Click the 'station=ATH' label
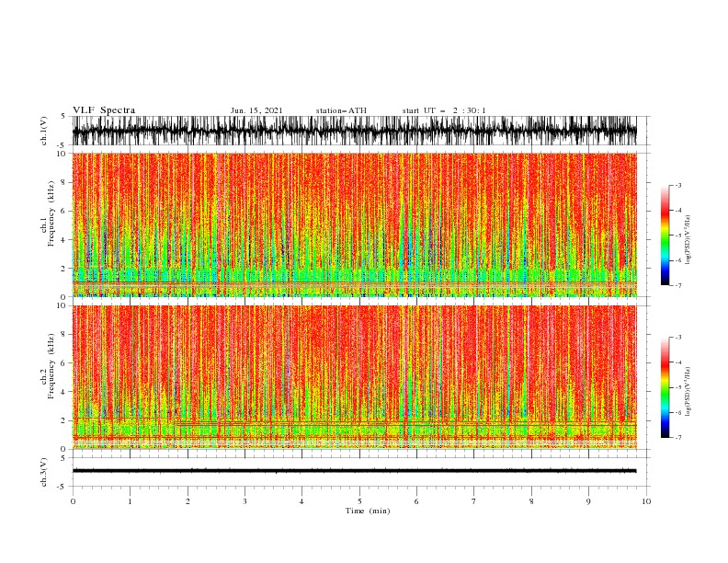 (341, 110)
